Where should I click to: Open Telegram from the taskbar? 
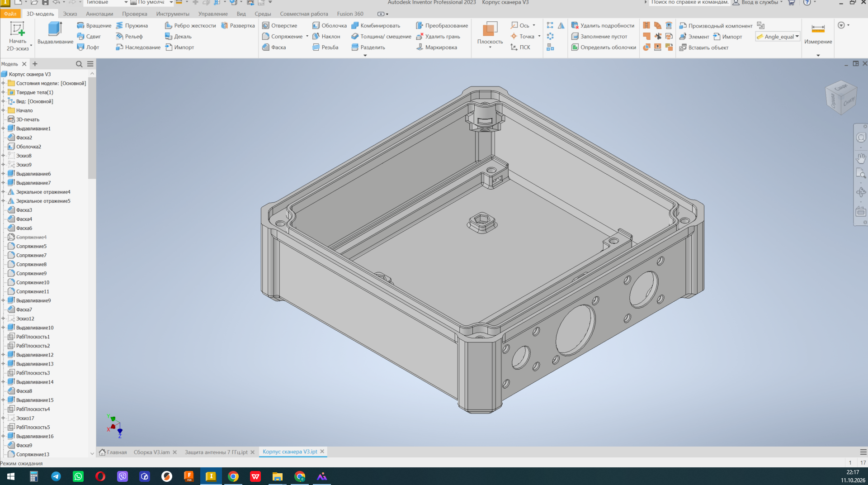click(x=56, y=476)
